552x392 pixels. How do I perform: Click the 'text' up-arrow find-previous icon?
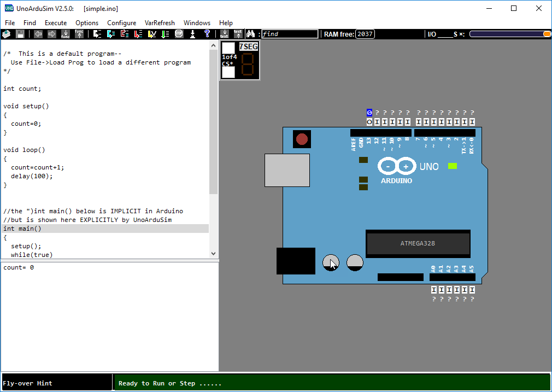[238, 34]
